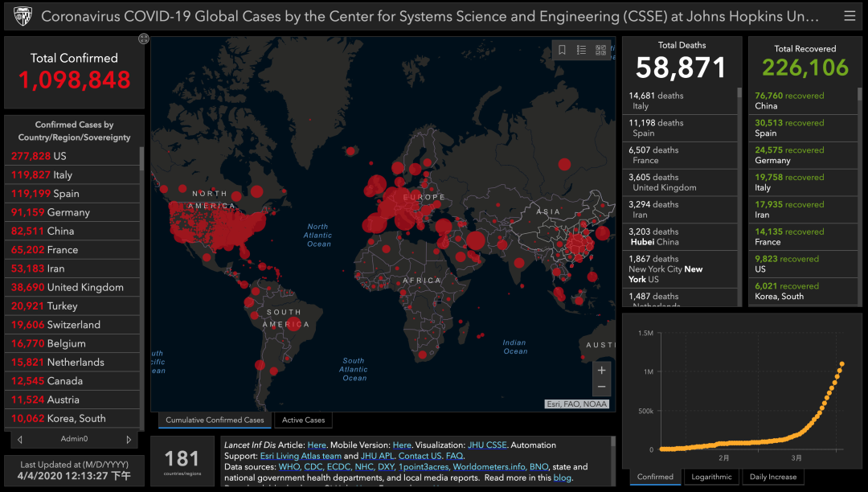Open the JHU CSSE link

coord(487,445)
